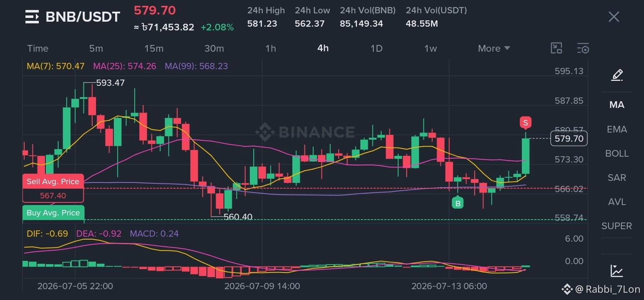Tap the 560.40 low price label
644x300 pixels.
(238, 217)
